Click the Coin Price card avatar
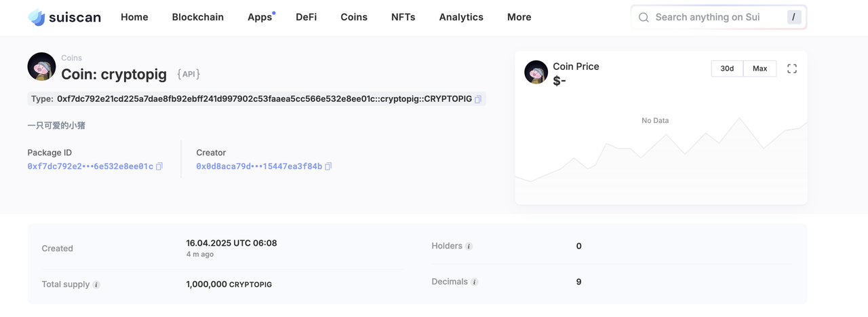Image resolution: width=868 pixels, height=317 pixels. 536,72
